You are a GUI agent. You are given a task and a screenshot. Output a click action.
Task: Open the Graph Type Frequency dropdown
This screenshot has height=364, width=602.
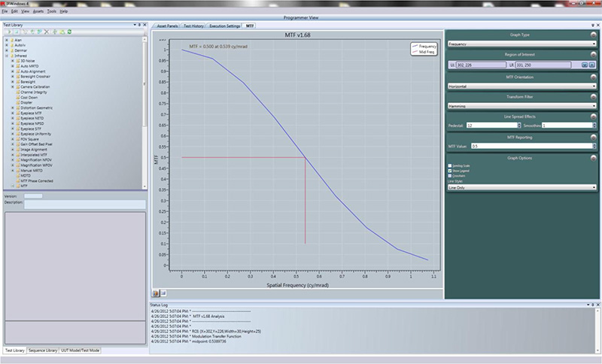click(x=521, y=44)
